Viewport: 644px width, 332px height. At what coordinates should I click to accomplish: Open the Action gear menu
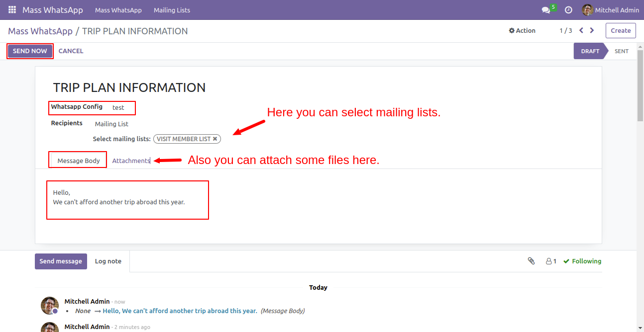(522, 31)
